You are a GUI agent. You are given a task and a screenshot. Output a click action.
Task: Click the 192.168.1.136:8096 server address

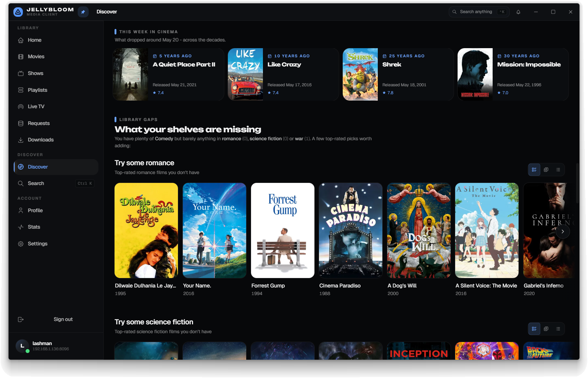click(x=51, y=349)
